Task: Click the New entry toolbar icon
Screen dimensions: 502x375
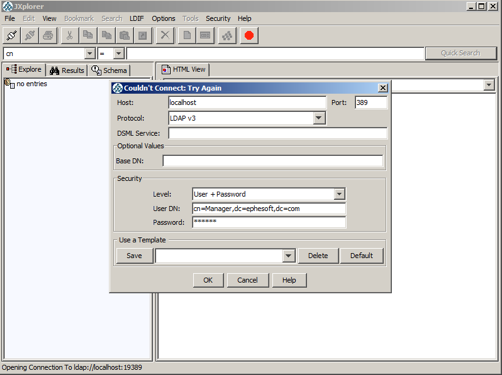Action: pyautogui.click(x=187, y=35)
